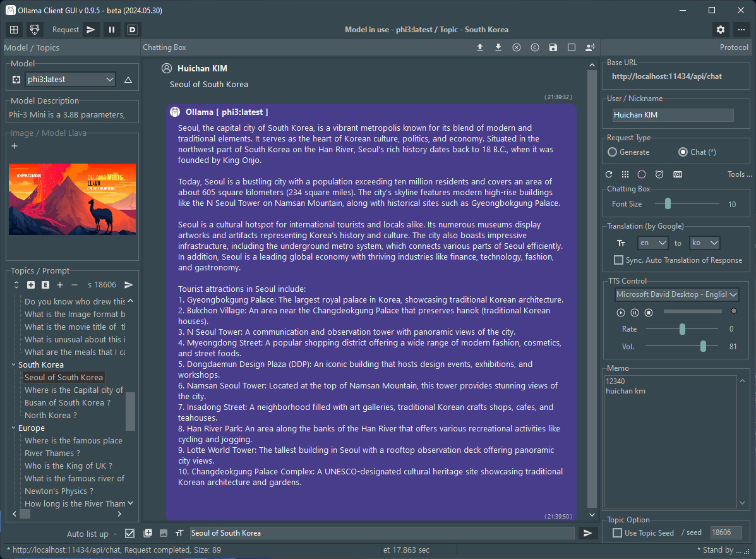Image resolution: width=756 pixels, height=559 pixels.
Task: Adjust the TTS Rate slider handle
Action: pyautogui.click(x=682, y=330)
